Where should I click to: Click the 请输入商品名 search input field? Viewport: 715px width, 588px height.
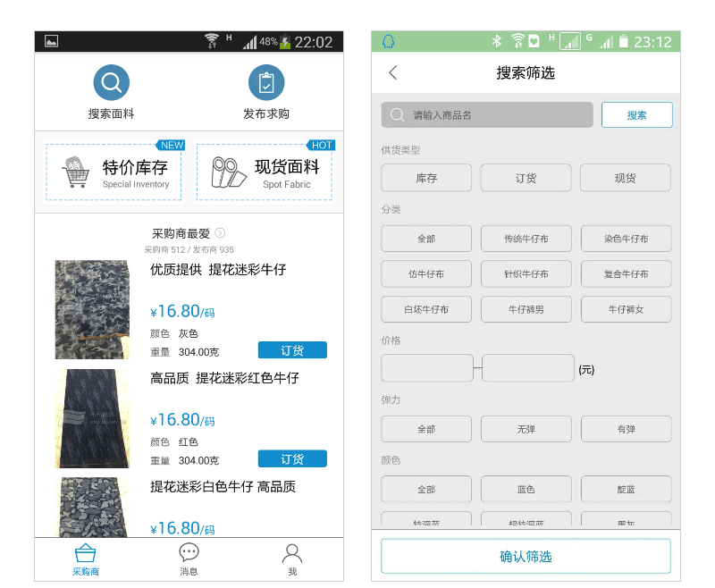(487, 115)
